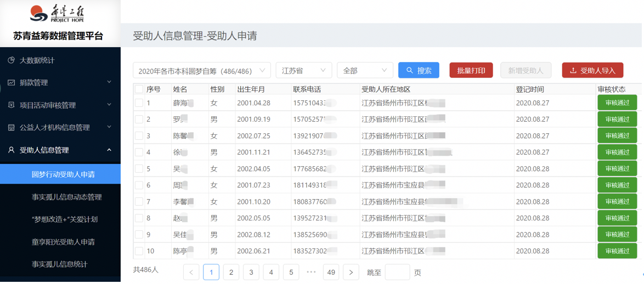Click the building icon beside 公益人才机构信息管理
The width and height of the screenshot is (644, 284).
(12, 128)
